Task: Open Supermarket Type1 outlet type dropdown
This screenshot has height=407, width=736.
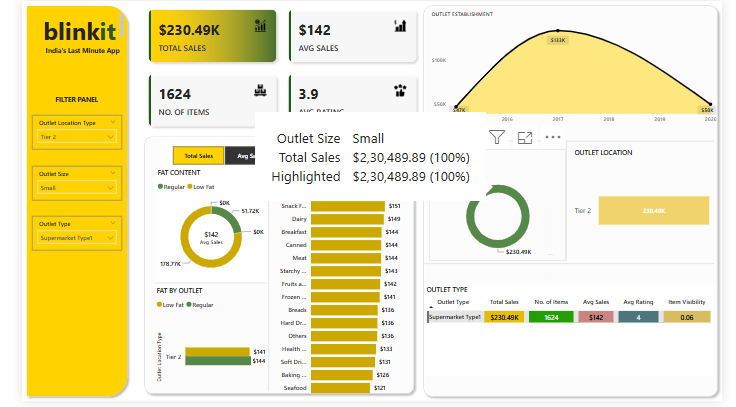Action: point(77,238)
